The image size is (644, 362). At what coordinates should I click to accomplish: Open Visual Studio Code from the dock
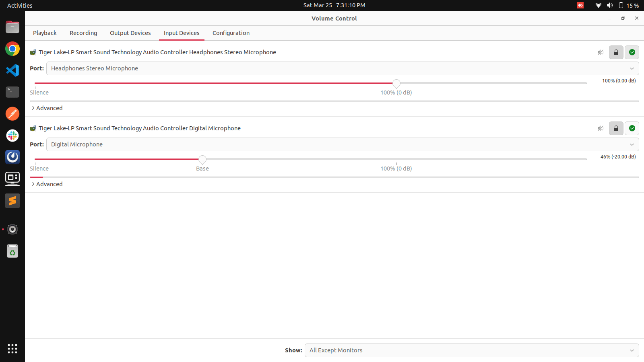(x=12, y=70)
